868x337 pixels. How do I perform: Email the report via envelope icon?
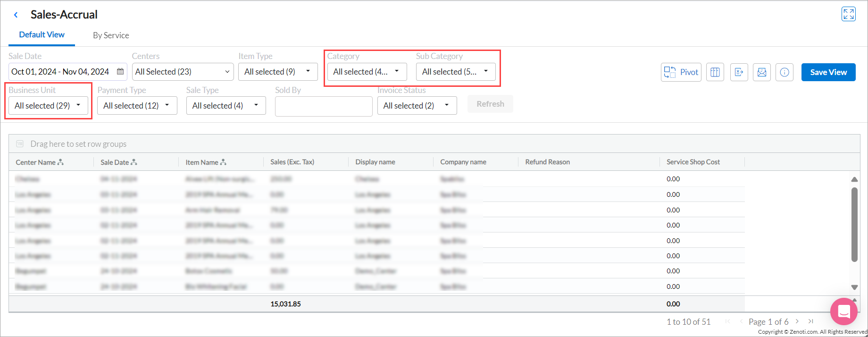(x=761, y=72)
